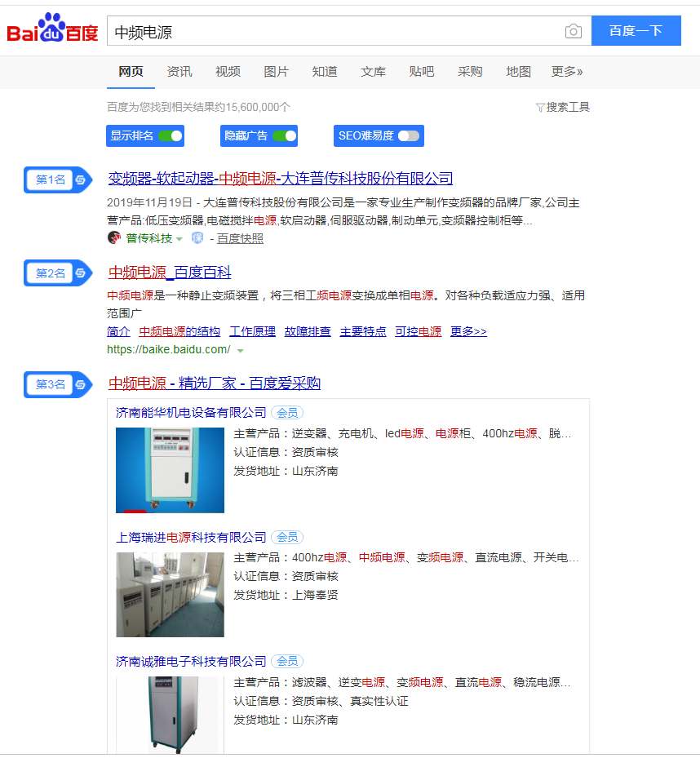Click the text 认证信息:资质审核、真实性认证
The height and width of the screenshot is (758, 700).
click(x=321, y=702)
